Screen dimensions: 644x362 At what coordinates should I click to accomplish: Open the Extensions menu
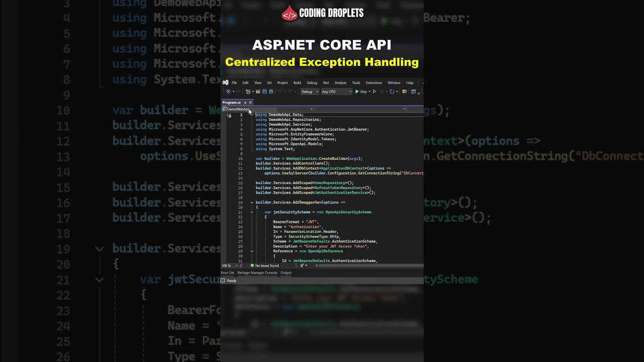coord(374,83)
